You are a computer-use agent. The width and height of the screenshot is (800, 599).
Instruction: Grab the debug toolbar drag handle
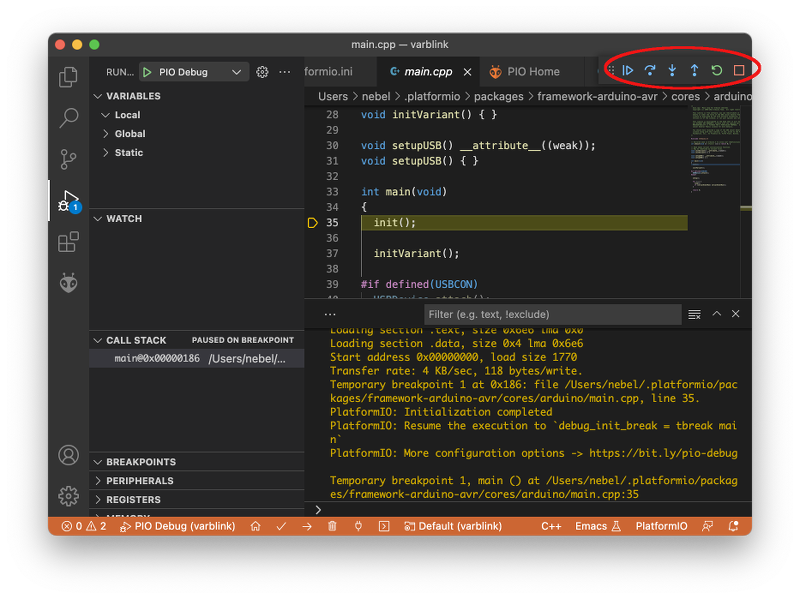point(611,70)
